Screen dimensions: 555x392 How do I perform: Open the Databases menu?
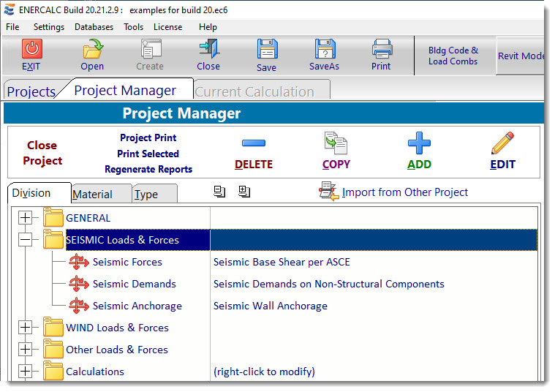94,27
